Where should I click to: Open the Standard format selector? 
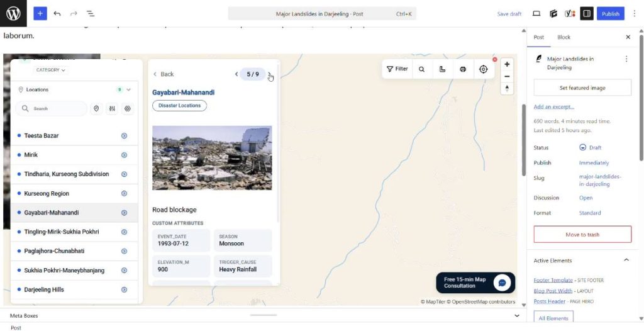(x=590, y=213)
